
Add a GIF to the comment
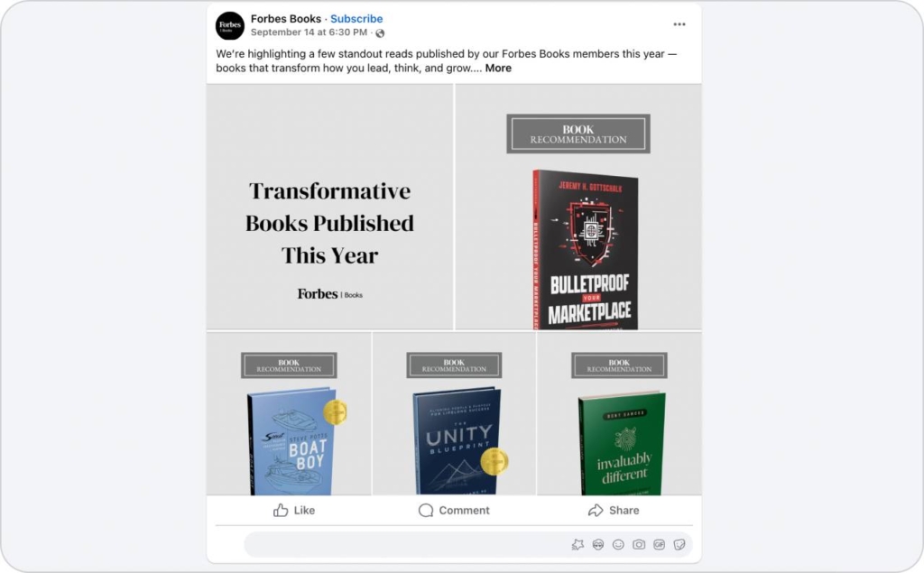(659, 545)
